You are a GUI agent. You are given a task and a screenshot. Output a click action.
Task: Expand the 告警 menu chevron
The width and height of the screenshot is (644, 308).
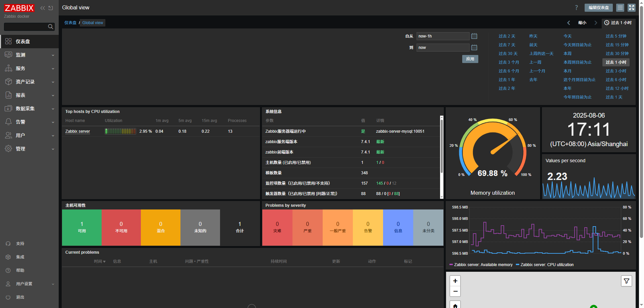click(53, 122)
